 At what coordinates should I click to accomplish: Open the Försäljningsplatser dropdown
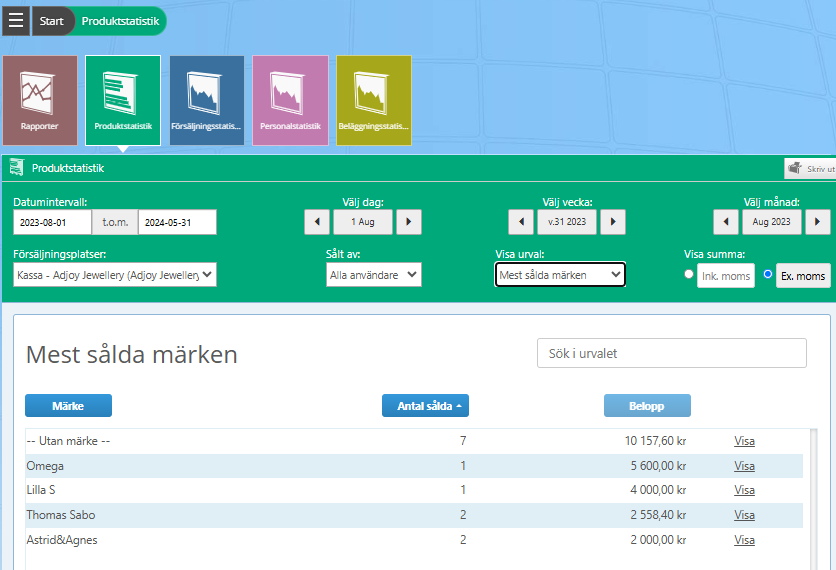(115, 275)
